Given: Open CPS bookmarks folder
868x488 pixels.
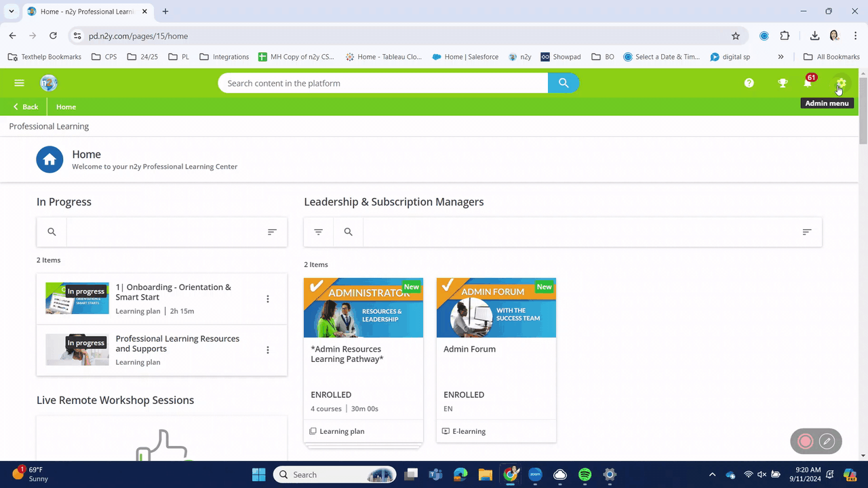Looking at the screenshot, I should pos(104,57).
